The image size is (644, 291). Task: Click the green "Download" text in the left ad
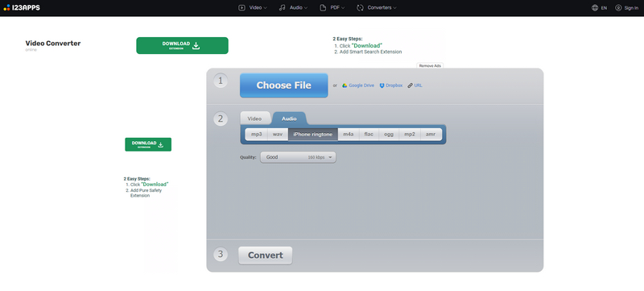[x=155, y=185]
